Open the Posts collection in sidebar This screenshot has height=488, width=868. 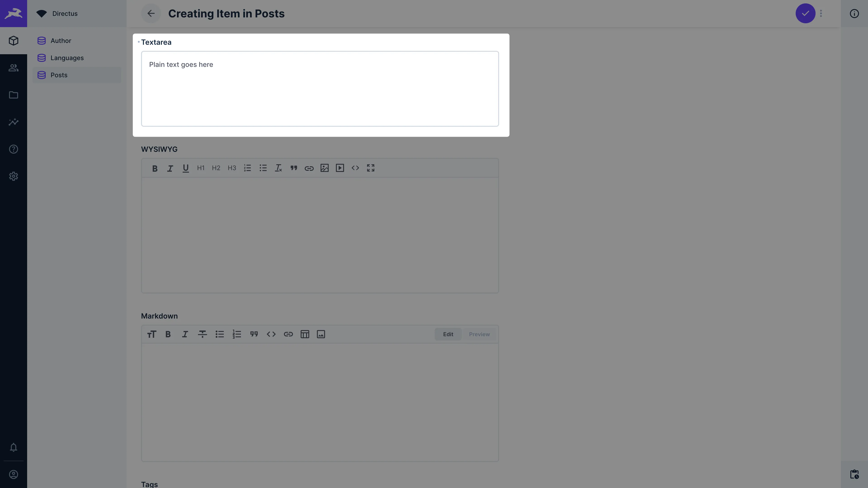tap(59, 75)
